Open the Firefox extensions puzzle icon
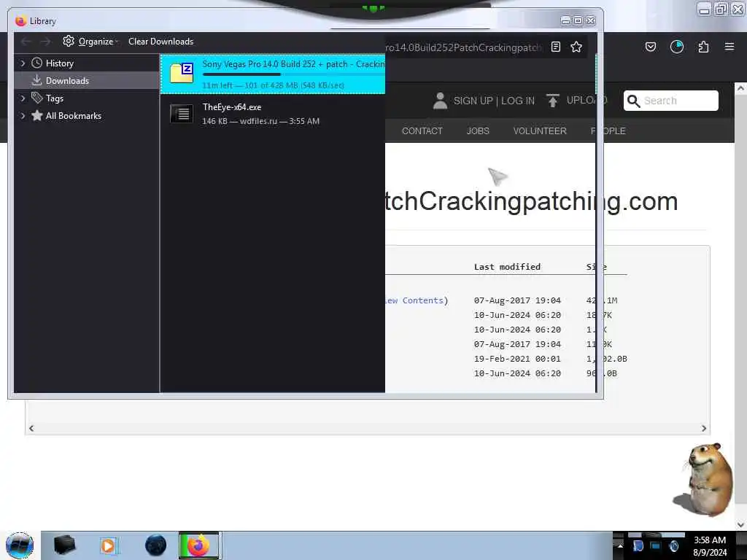 (703, 47)
